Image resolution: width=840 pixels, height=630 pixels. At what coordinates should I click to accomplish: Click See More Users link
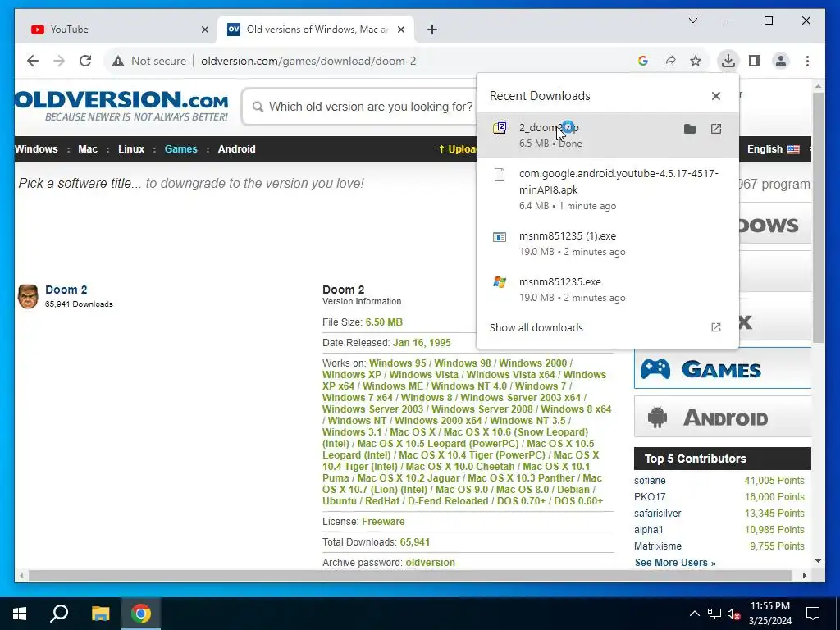675,563
